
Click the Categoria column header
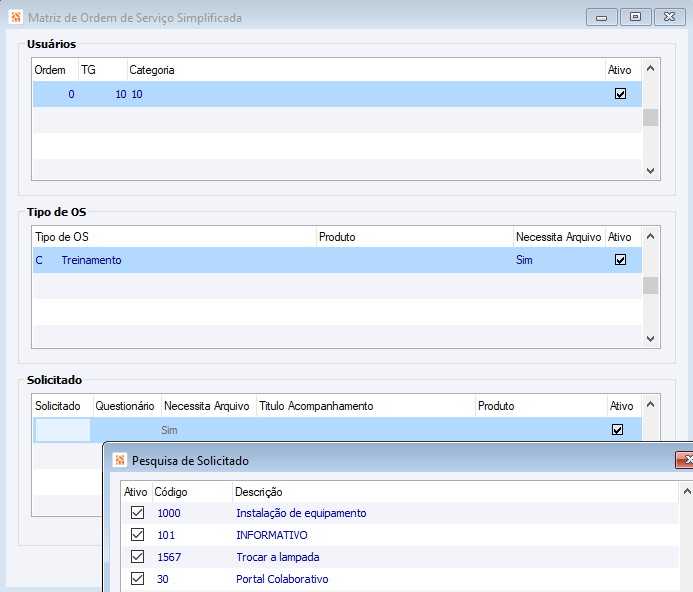tap(366, 70)
